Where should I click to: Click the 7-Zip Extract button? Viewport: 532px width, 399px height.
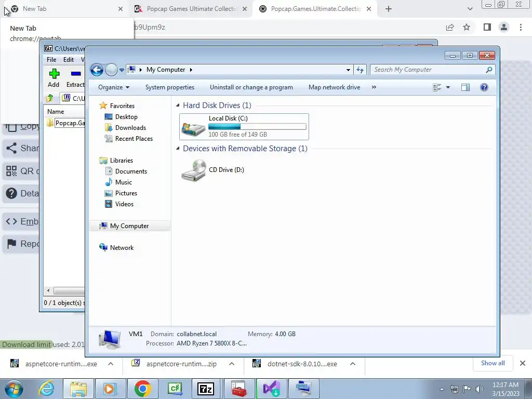(x=75, y=78)
